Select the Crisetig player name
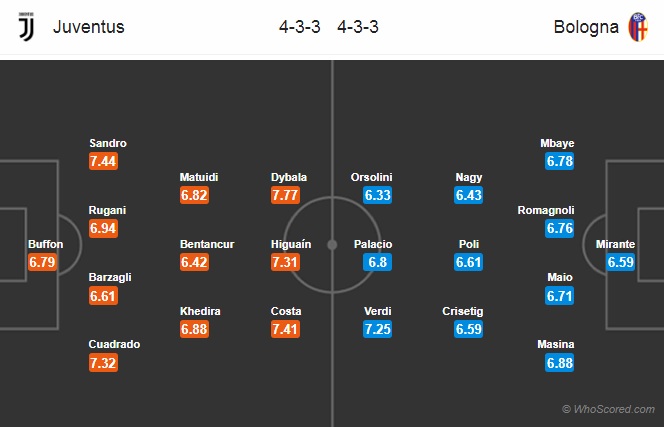 462,311
